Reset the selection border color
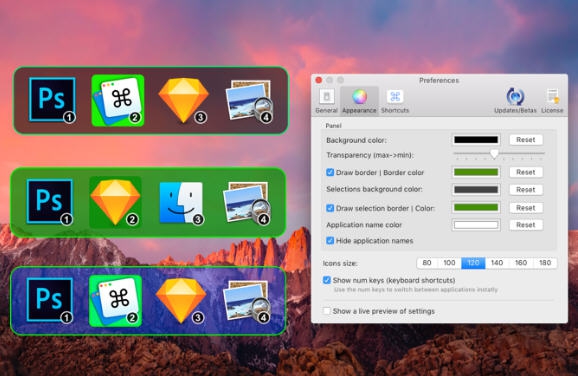 coord(526,208)
